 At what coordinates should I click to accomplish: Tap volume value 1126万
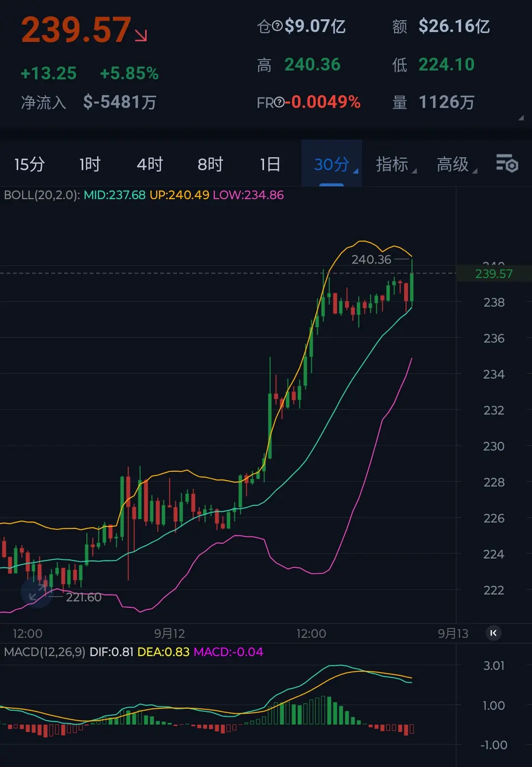pos(446,102)
